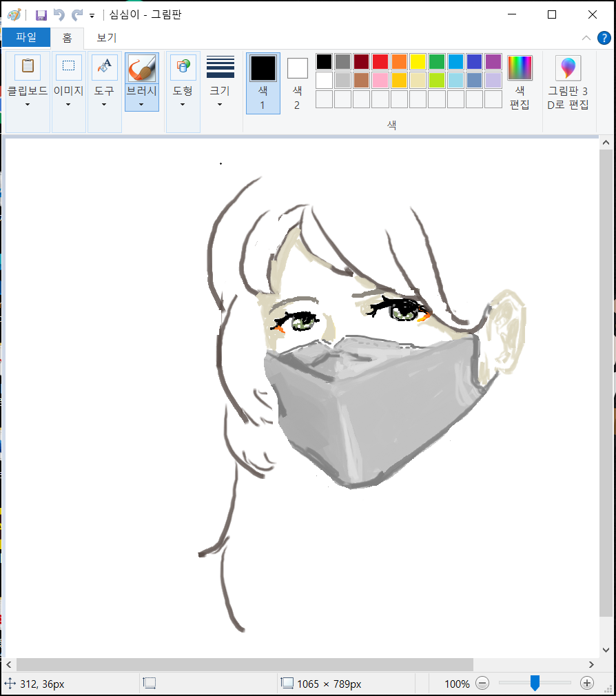Viewport: 616px width, 696px height.
Task: Open 그림판 3D로 편집 button
Action: [x=568, y=83]
